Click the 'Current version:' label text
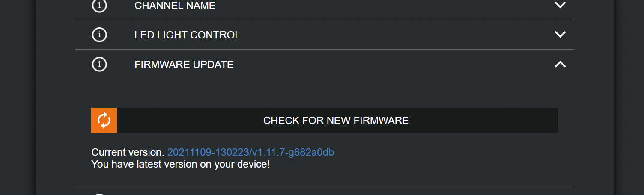Viewport: 644px width, 195px height. (x=128, y=152)
